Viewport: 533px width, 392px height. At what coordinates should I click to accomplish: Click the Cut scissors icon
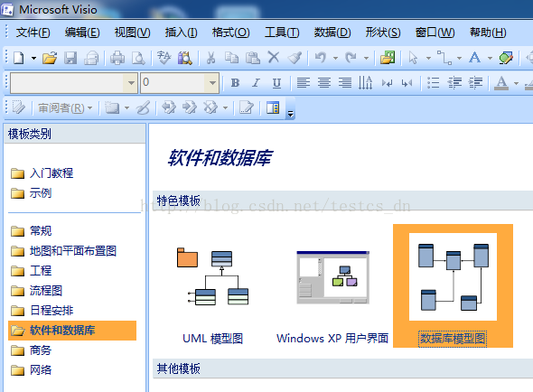[x=210, y=58]
